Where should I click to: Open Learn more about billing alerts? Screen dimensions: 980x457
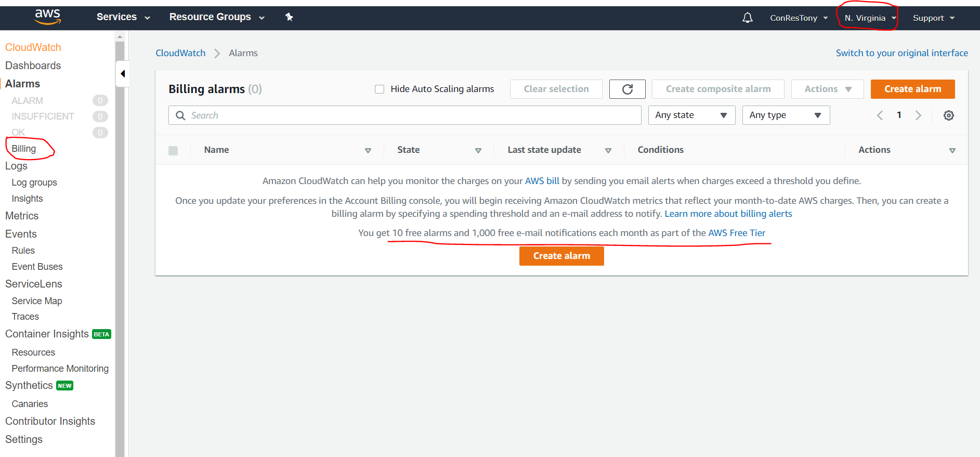(x=728, y=214)
